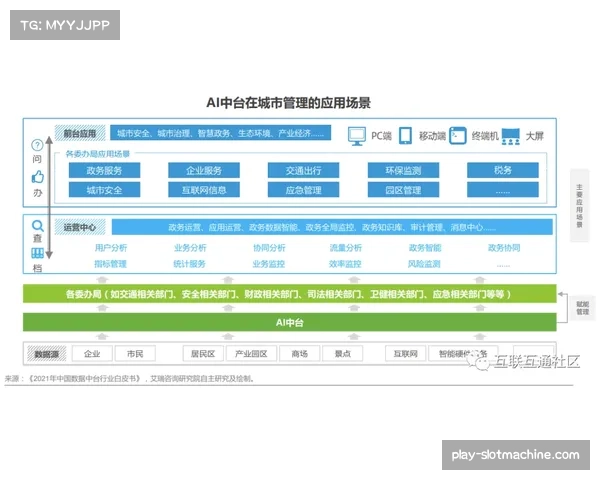Click the blue bar listing 城市治理、智慧政务
Image resolution: width=600 pixels, height=480 pixels.
click(220, 133)
